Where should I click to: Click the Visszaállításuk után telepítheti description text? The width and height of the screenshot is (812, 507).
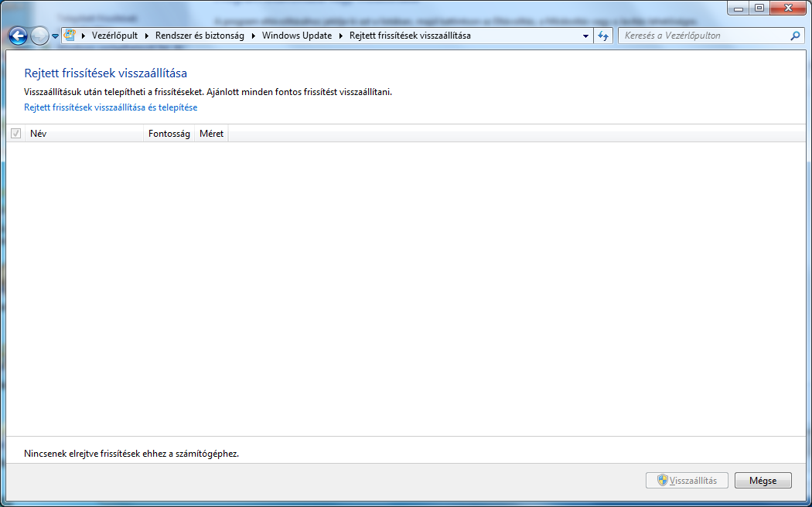[208, 92]
